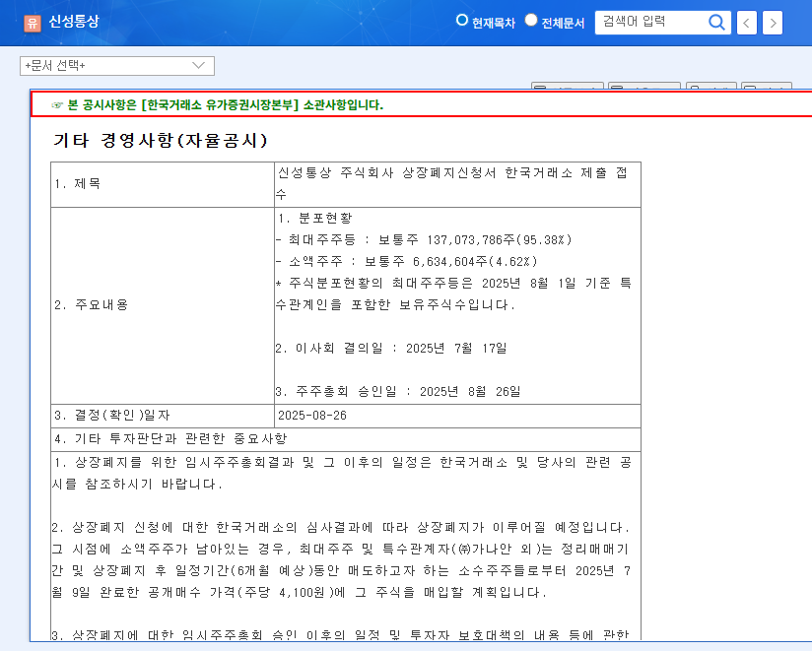The image size is (812, 651).
Task: Open the +문서 선택+ dropdown
Action: 117,66
